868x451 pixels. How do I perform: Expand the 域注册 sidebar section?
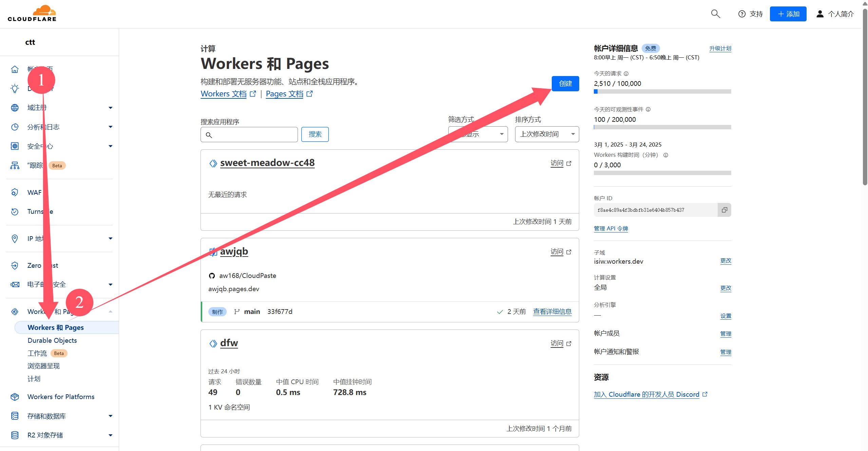coord(110,108)
